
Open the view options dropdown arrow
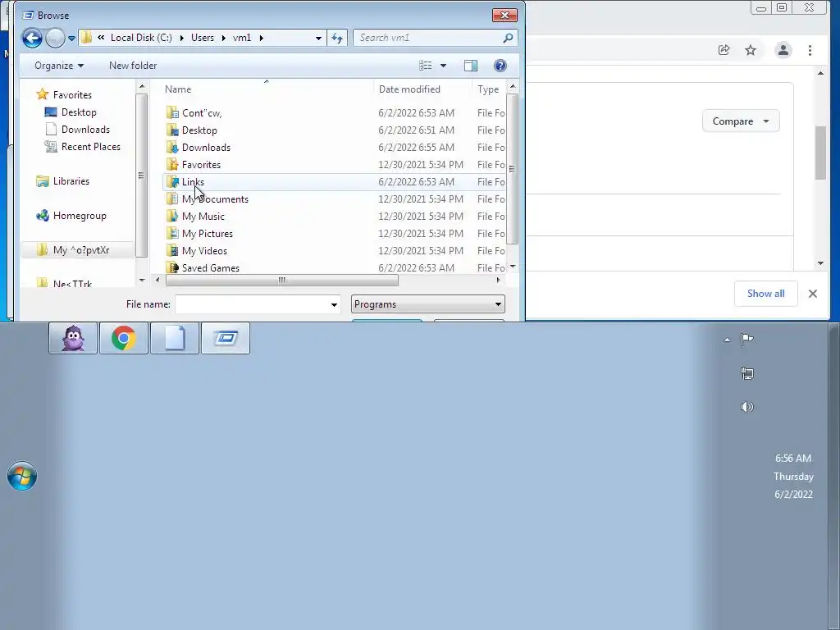point(443,66)
